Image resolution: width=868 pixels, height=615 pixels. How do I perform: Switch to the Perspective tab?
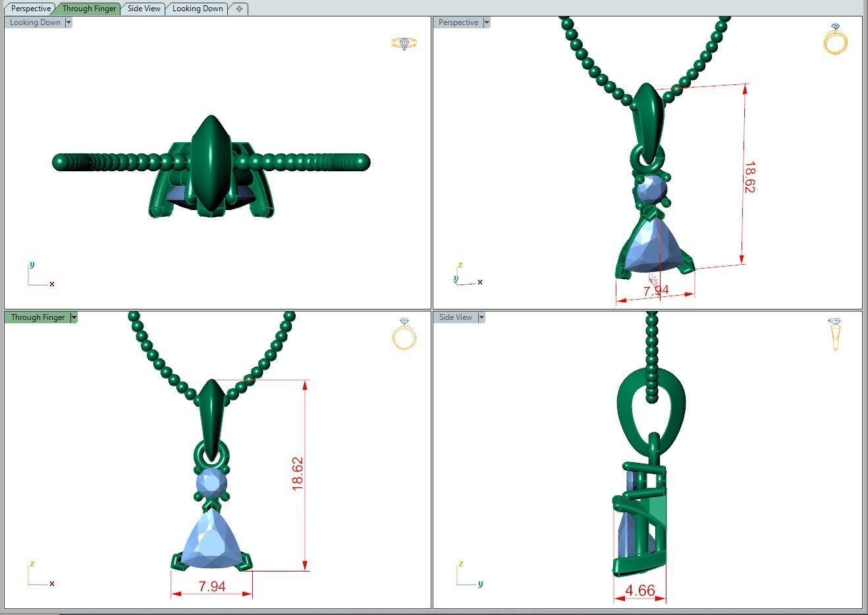30,9
